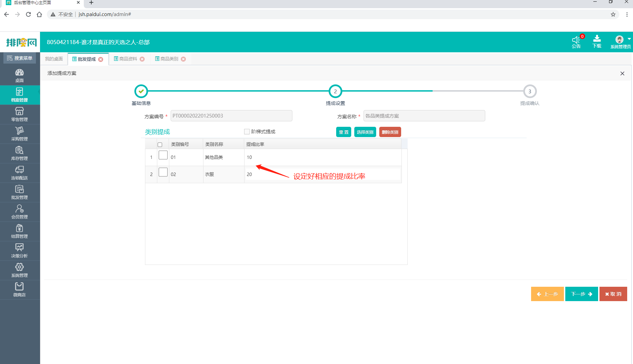This screenshot has width=633, height=364.
Task: Check the row 01 其他品类 checkbox
Action: [163, 155]
